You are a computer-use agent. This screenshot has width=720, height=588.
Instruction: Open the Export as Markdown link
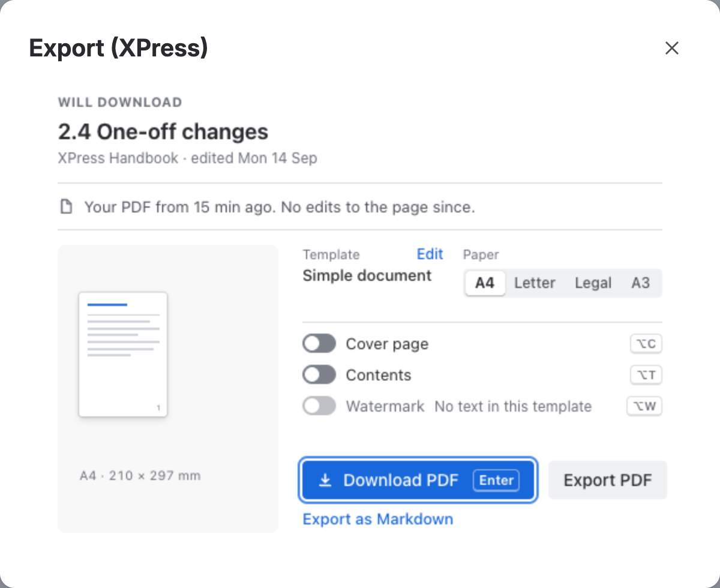tap(378, 519)
